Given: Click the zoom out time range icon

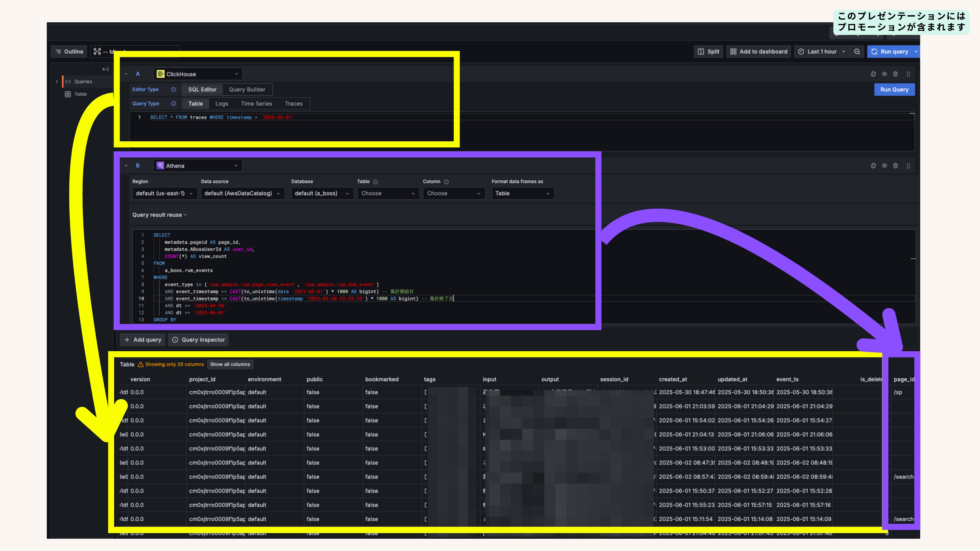Looking at the screenshot, I should coord(857,52).
